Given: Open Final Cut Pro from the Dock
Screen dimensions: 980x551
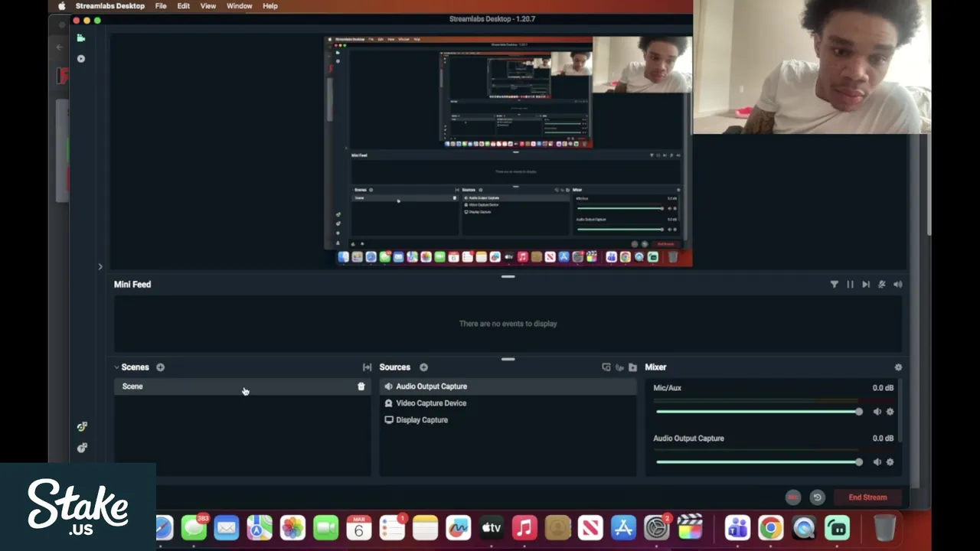Looking at the screenshot, I should [690, 527].
